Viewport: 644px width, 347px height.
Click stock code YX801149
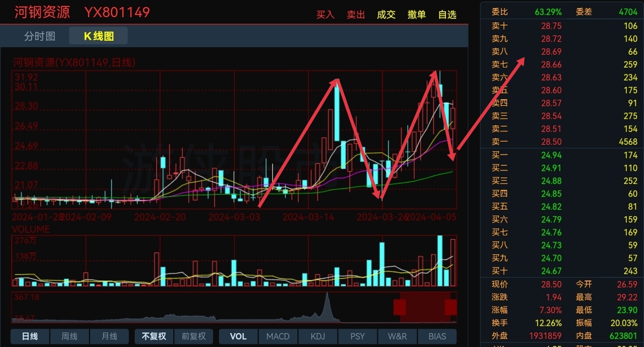coord(117,12)
